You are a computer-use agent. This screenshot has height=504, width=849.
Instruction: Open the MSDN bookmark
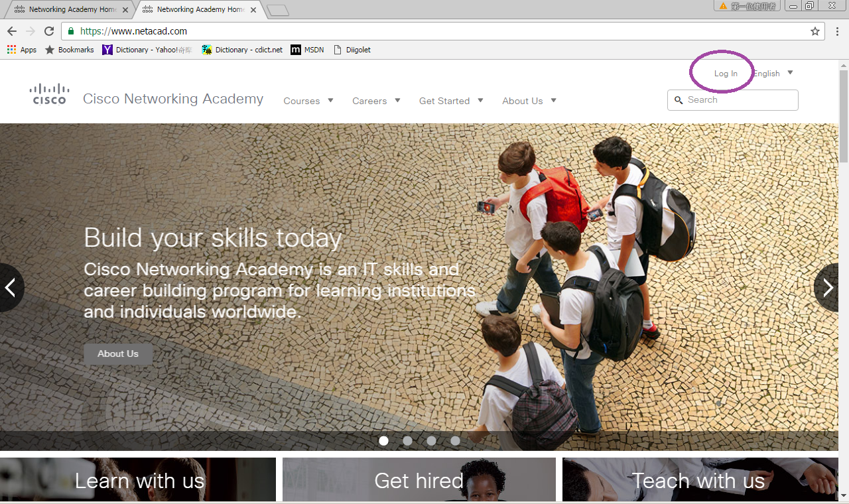[x=307, y=50]
